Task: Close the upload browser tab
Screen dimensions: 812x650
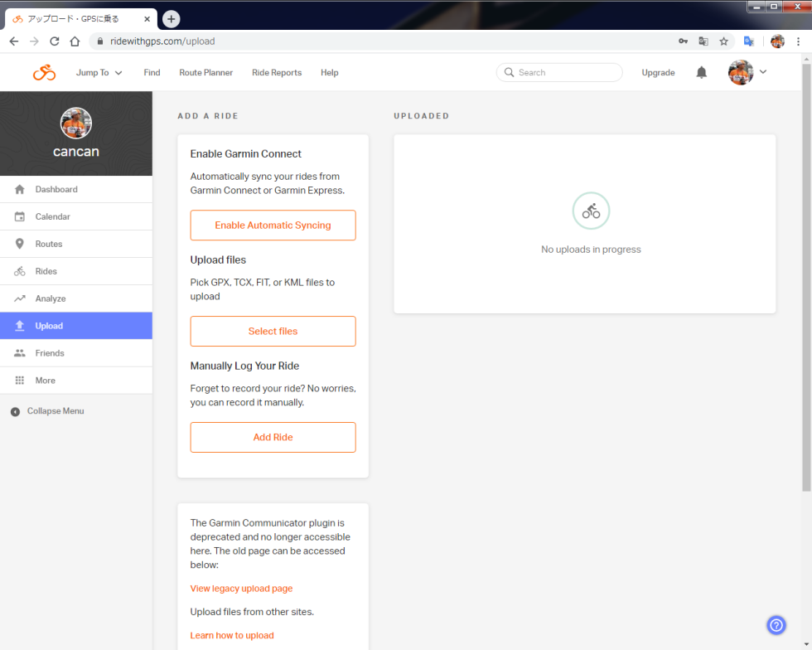Action: tap(147, 19)
